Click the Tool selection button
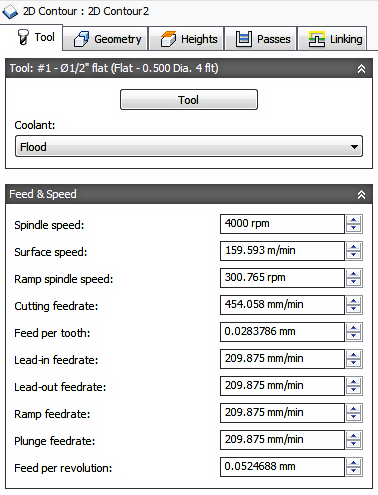 tap(189, 100)
